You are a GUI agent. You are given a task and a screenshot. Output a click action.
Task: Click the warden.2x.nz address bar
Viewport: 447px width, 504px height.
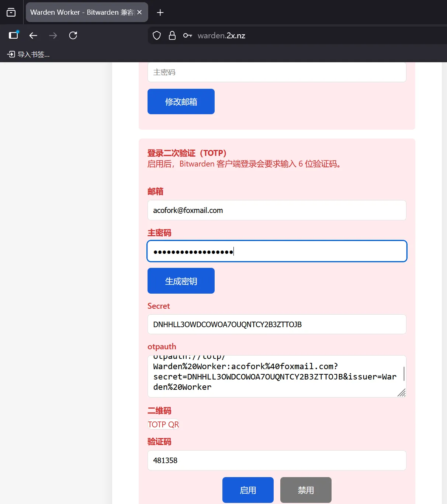coord(295,35)
